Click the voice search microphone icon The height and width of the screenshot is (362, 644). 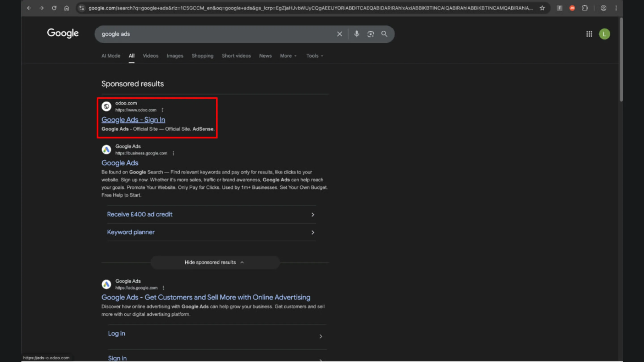tap(356, 34)
